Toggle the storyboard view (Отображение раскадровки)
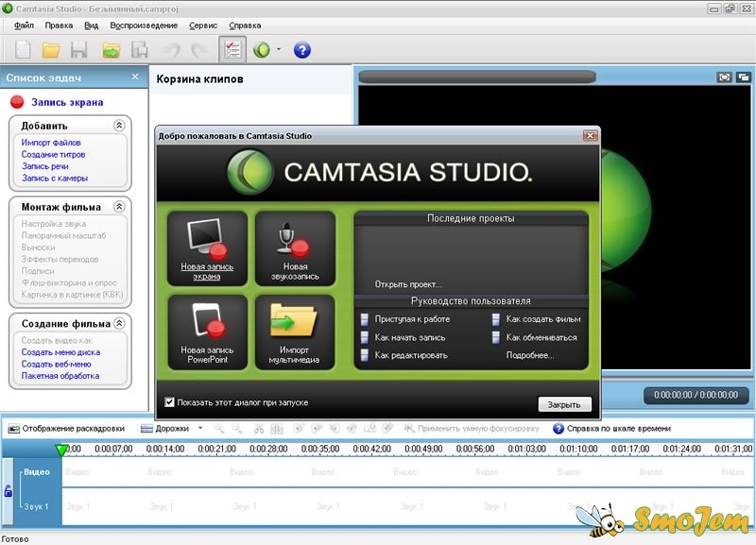756x545 pixels. [x=66, y=428]
